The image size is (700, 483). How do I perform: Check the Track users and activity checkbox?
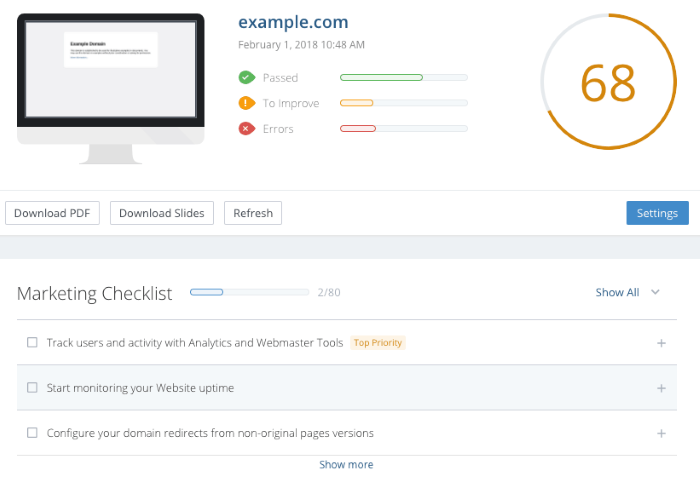[x=32, y=343]
